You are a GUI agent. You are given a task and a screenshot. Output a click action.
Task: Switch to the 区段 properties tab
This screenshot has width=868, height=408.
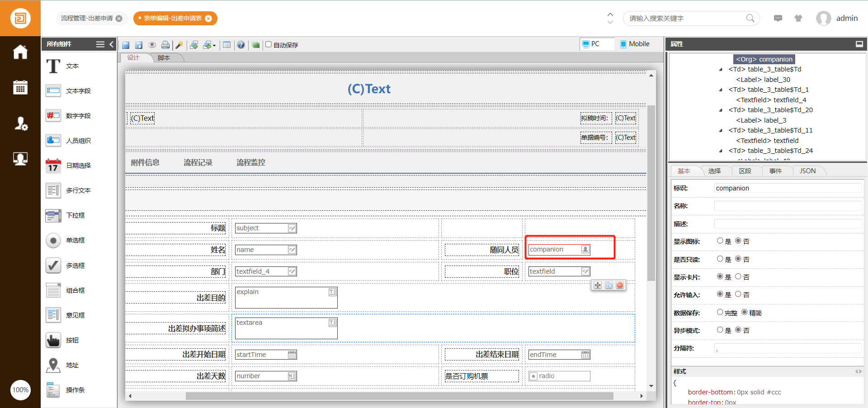tap(745, 171)
